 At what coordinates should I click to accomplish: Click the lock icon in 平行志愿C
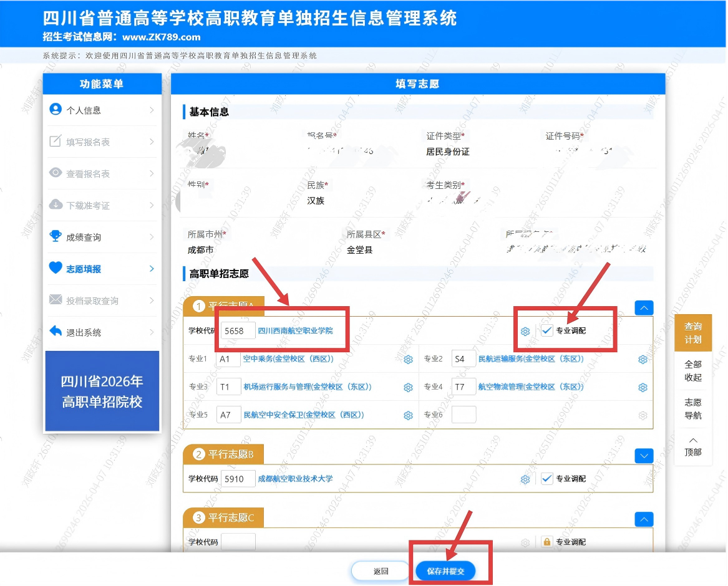546,542
